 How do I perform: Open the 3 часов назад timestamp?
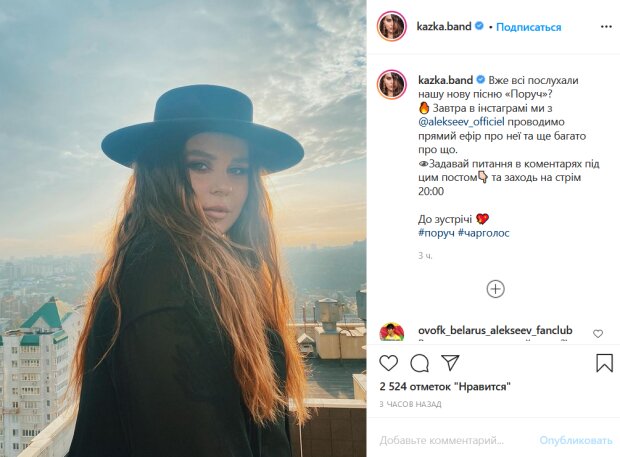409,403
